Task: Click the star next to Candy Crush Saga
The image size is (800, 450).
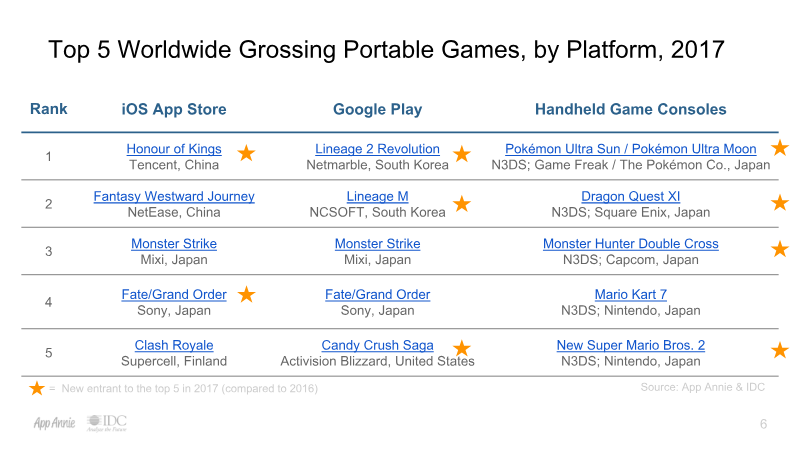Action: (462, 348)
